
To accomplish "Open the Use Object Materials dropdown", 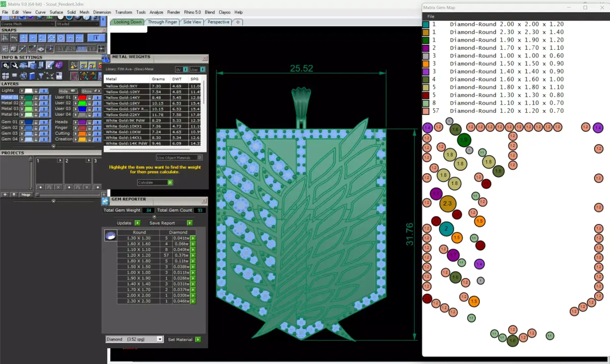I will coord(179,158).
